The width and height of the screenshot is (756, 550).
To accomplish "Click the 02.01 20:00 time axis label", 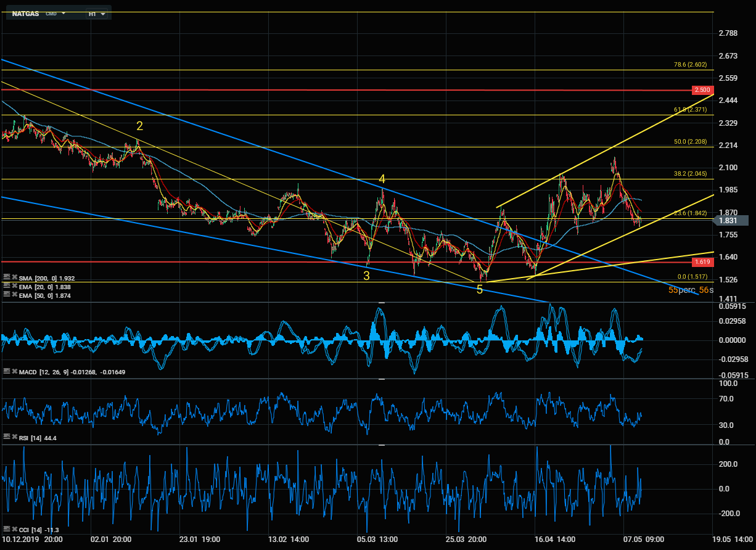I will pos(110,539).
